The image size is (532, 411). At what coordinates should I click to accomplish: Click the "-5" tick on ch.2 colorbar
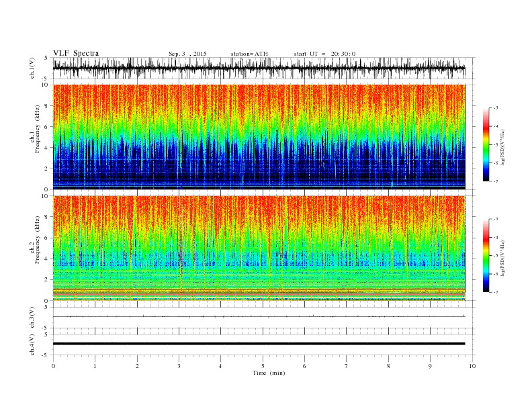pyautogui.click(x=496, y=256)
